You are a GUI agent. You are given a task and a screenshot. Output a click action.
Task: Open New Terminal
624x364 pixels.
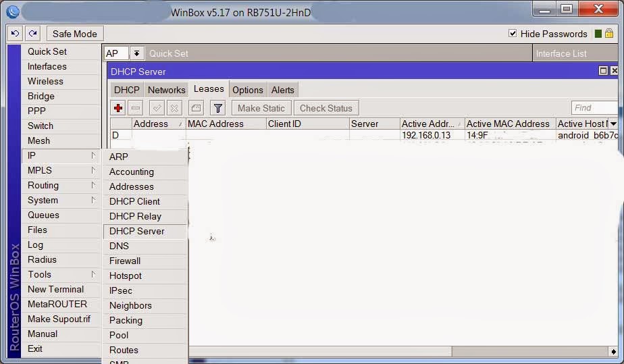[x=61, y=289]
